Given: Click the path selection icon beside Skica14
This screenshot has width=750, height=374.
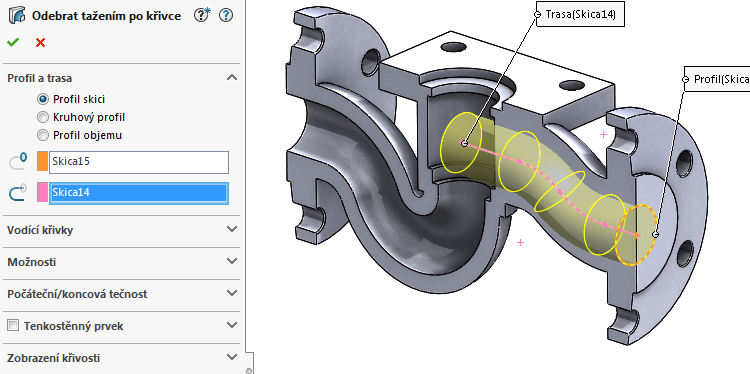Looking at the screenshot, I should click(18, 193).
